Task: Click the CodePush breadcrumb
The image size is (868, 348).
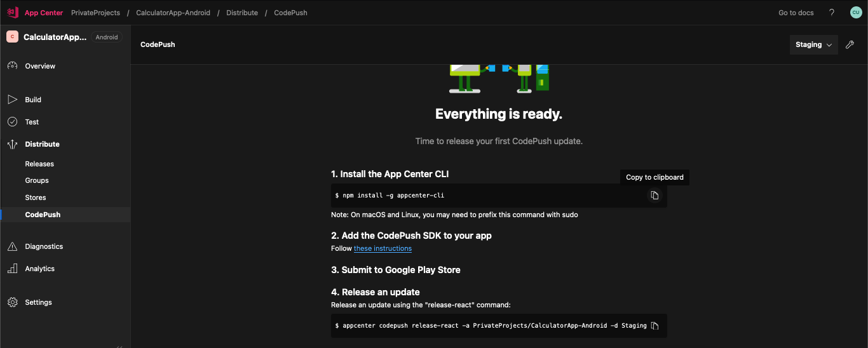Action: tap(290, 13)
